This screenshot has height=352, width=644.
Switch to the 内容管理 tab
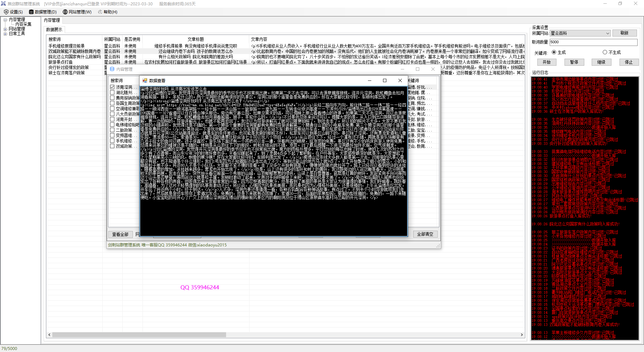click(x=52, y=20)
